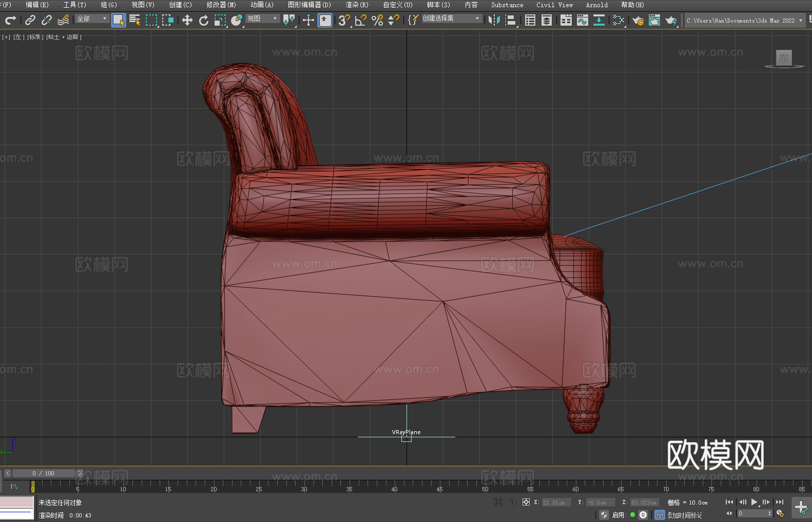Click the ViewCube left face
This screenshot has width=812, height=522.
click(784, 57)
